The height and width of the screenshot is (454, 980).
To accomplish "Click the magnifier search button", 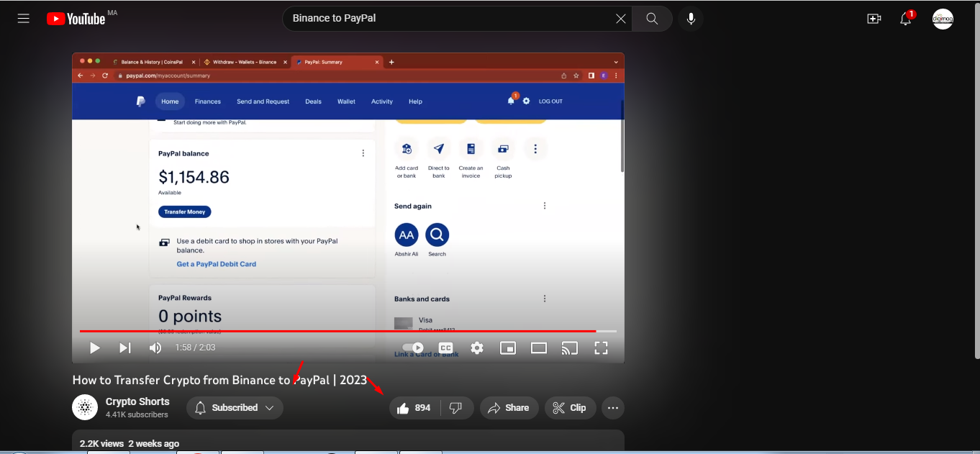I will click(652, 19).
